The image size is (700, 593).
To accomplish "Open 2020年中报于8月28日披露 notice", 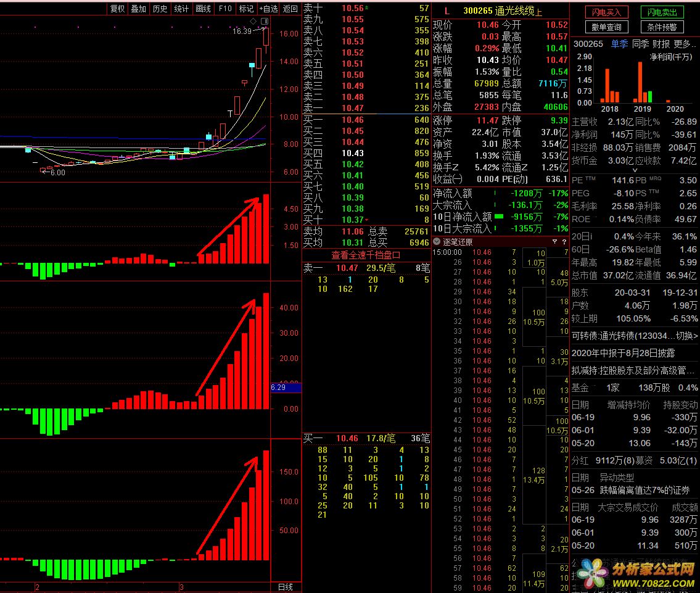I will 623,353.
